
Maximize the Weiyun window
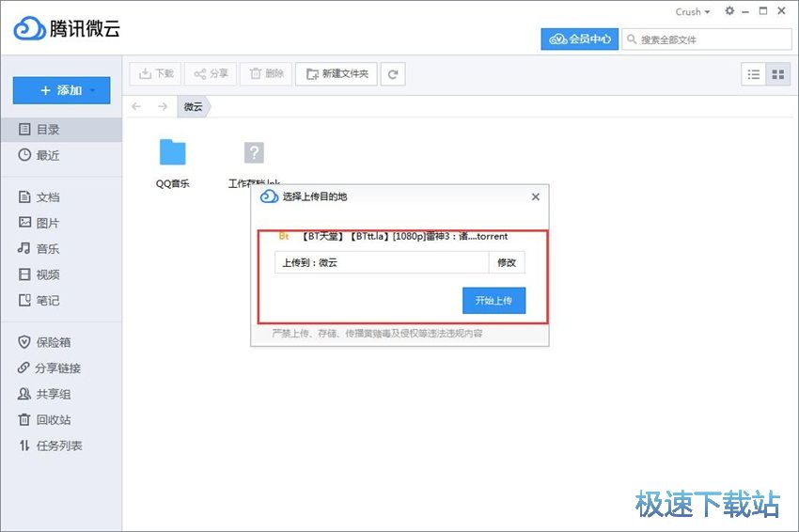pyautogui.click(x=763, y=10)
